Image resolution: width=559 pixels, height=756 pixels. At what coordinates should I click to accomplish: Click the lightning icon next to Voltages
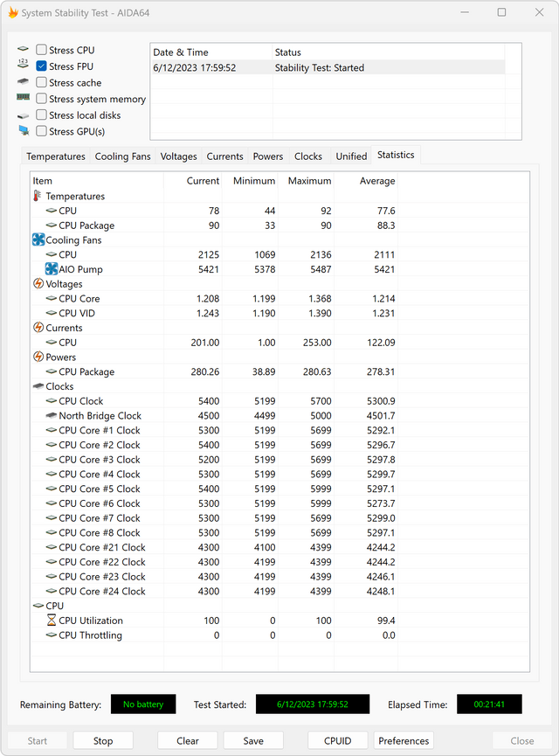(38, 283)
